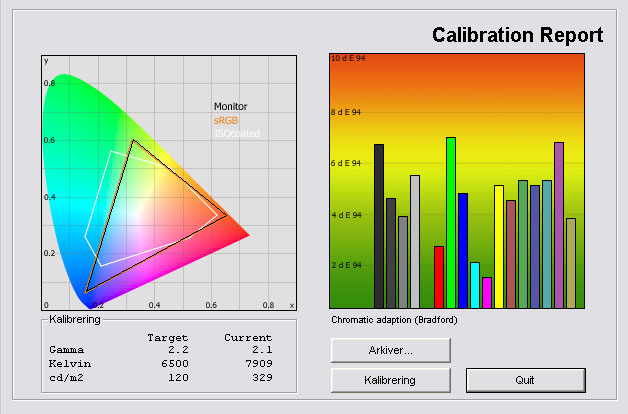Click the 2 d E 94 axis label
Screen dimensions: 628x414
[x=346, y=265]
